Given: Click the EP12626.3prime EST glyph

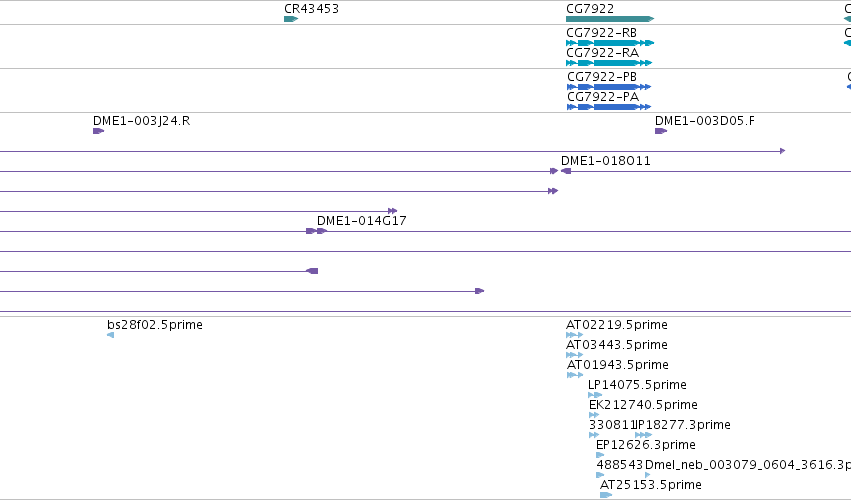Looking at the screenshot, I should [x=600, y=455].
